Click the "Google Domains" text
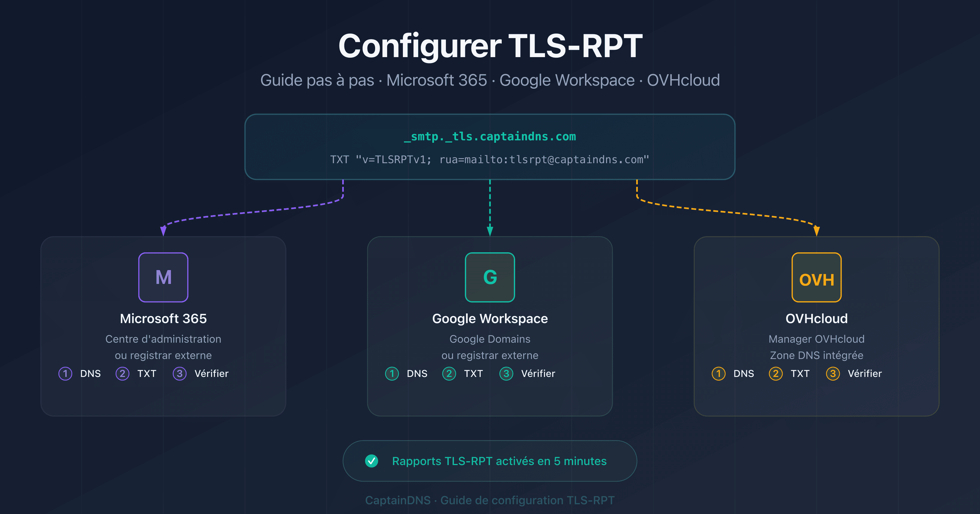The image size is (980, 514). pos(490,339)
